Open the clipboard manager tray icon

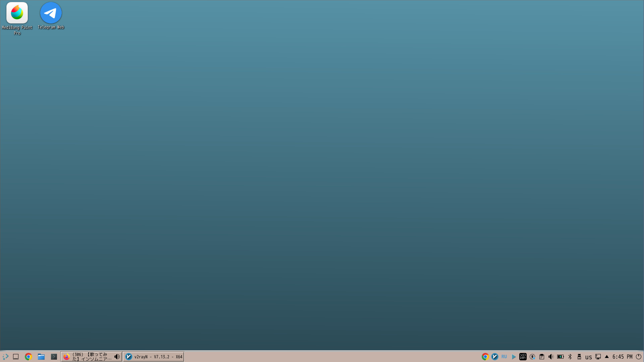click(x=542, y=357)
